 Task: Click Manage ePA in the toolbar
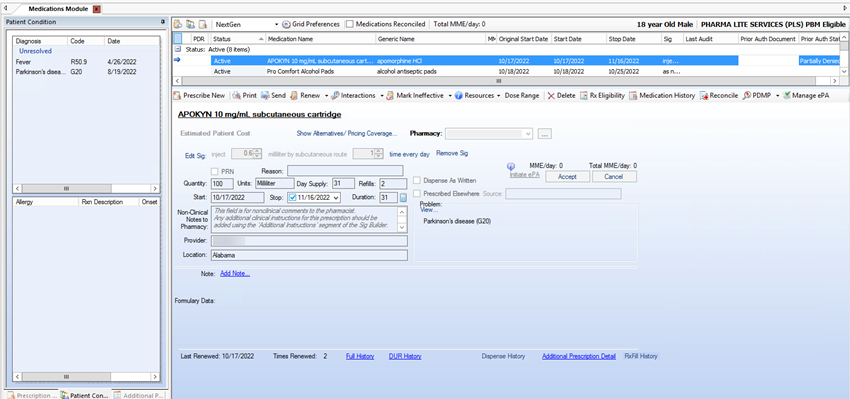(x=806, y=95)
